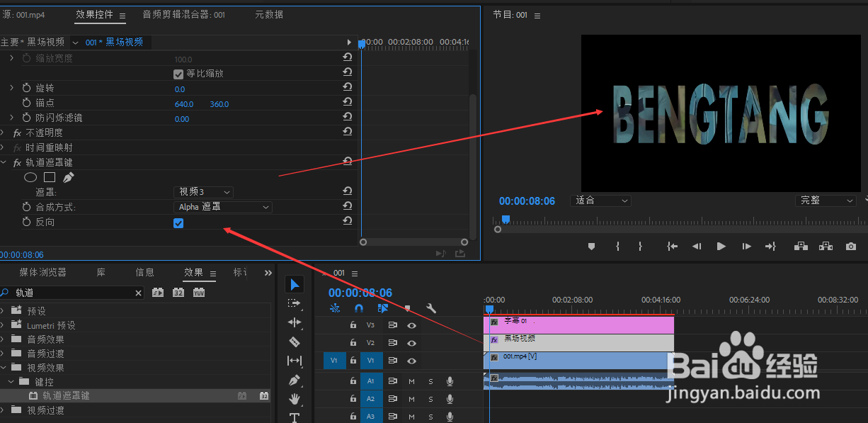Expand the 不透明度 effect
Image resolution: width=868 pixels, height=423 pixels.
[x=4, y=132]
